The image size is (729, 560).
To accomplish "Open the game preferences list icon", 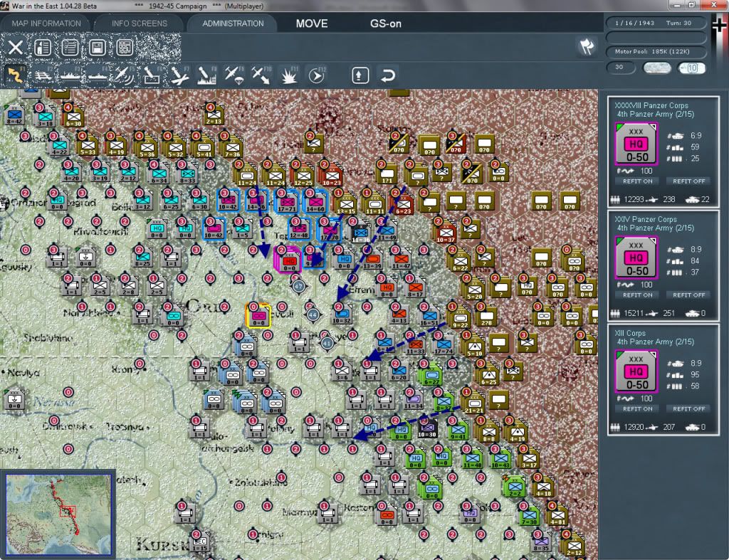I will (43, 48).
